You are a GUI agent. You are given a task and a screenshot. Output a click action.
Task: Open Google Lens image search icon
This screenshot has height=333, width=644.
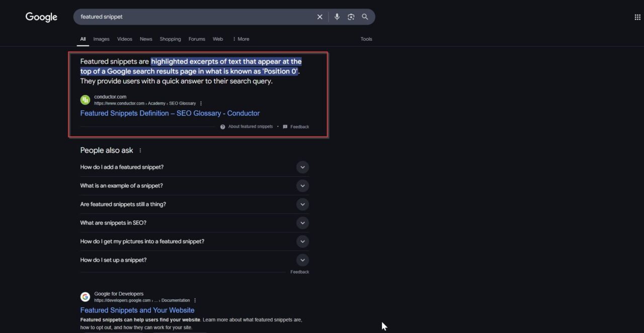coord(351,17)
